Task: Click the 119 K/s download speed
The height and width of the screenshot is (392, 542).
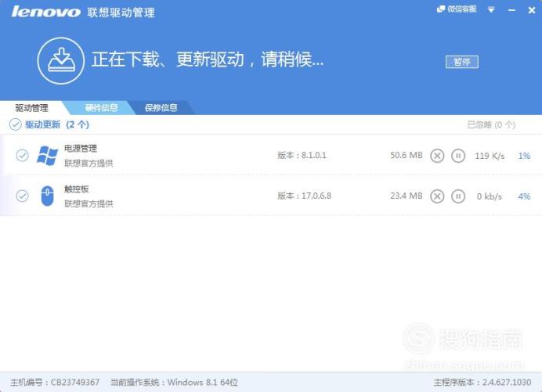Action: click(490, 156)
